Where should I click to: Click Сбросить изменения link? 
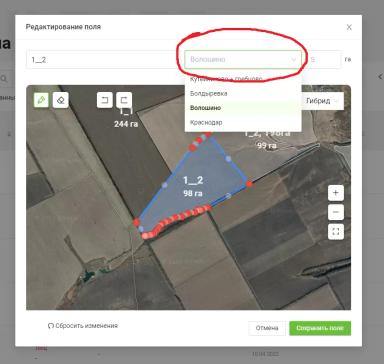click(x=83, y=326)
